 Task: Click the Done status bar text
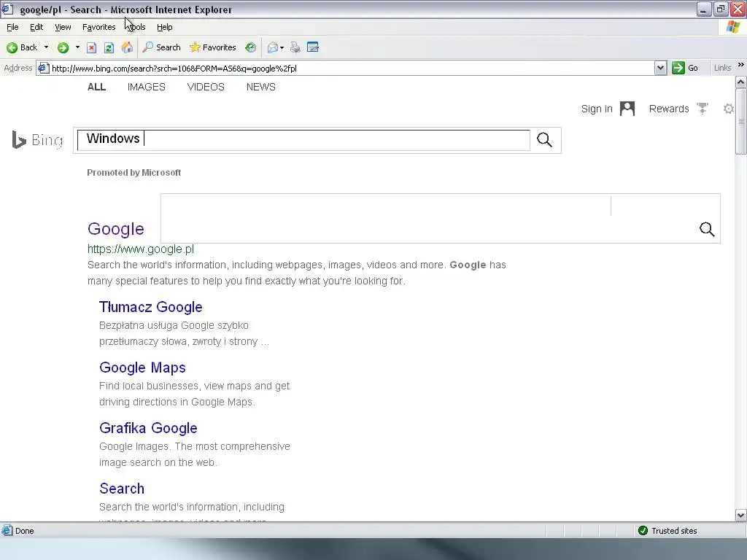pyautogui.click(x=24, y=531)
